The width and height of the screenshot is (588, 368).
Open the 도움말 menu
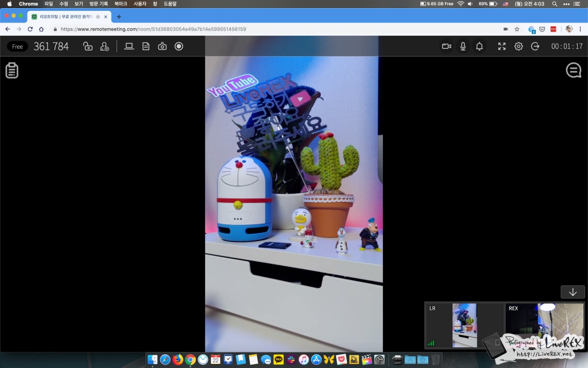(170, 4)
